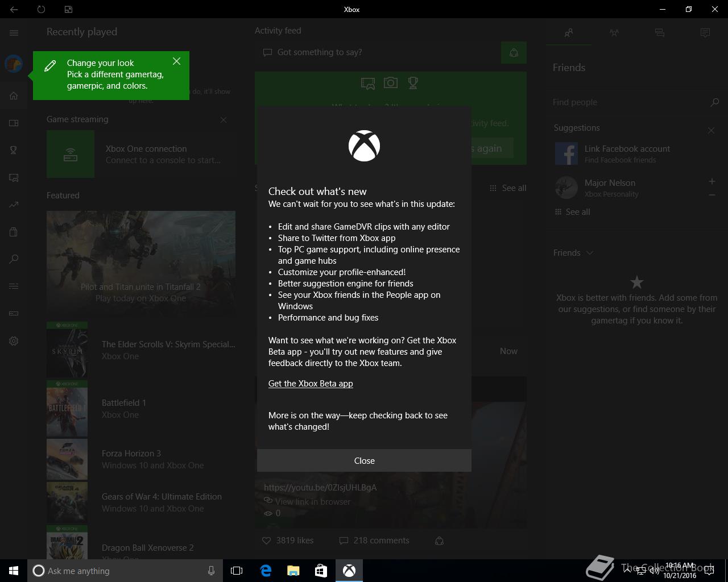Switch to the Friends tab icon
The image size is (728, 582).
pyautogui.click(x=569, y=33)
